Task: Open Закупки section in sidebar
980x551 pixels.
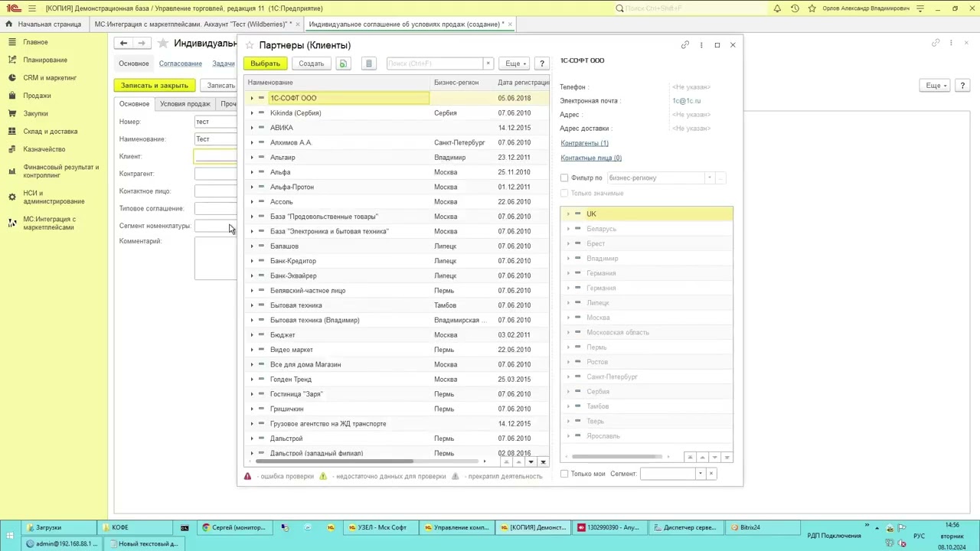Action: tap(35, 113)
